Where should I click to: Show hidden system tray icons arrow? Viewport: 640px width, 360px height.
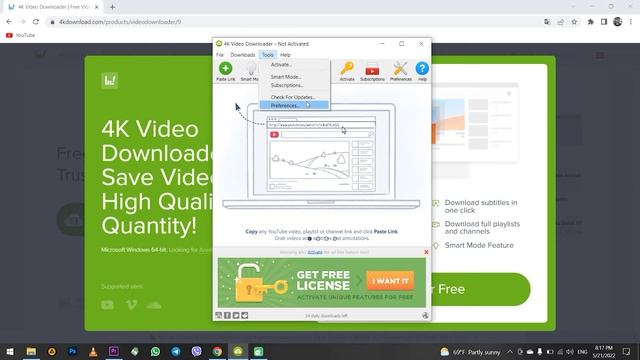[510, 352]
